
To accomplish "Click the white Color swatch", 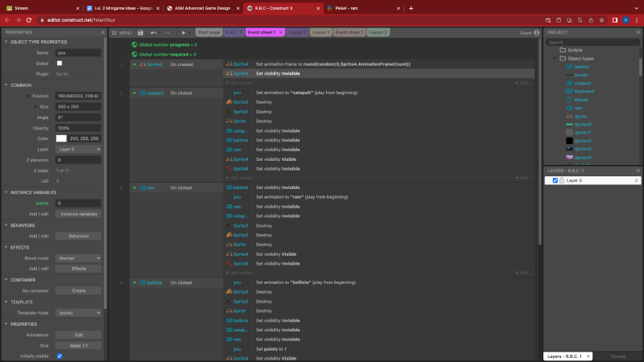I will coord(61,138).
